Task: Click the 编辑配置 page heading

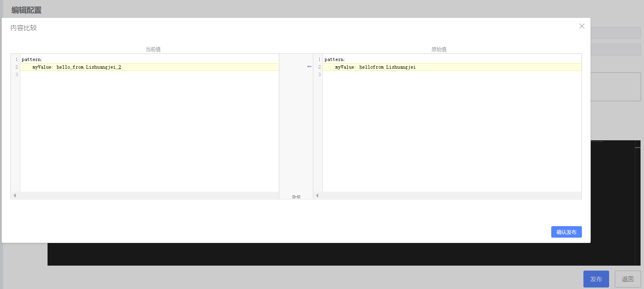Action: click(26, 10)
